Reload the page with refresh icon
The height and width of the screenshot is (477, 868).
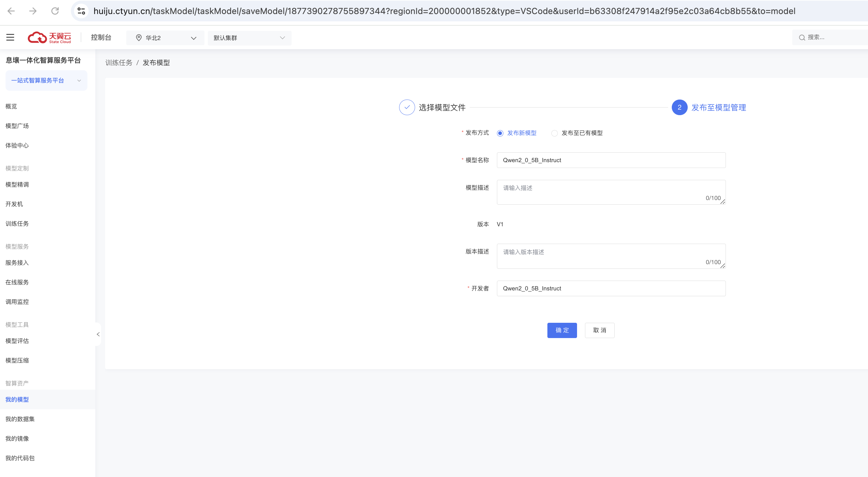pos(55,11)
